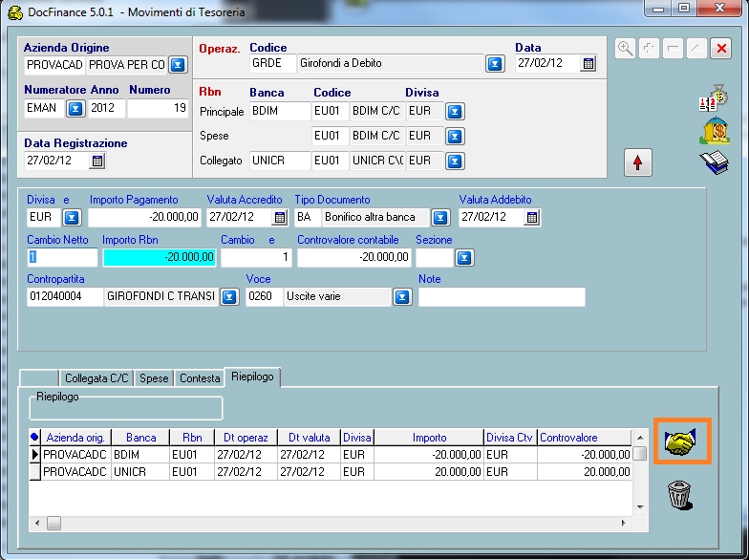Click the trash can delete icon
This screenshot has width=749, height=560.
pyautogui.click(x=679, y=494)
